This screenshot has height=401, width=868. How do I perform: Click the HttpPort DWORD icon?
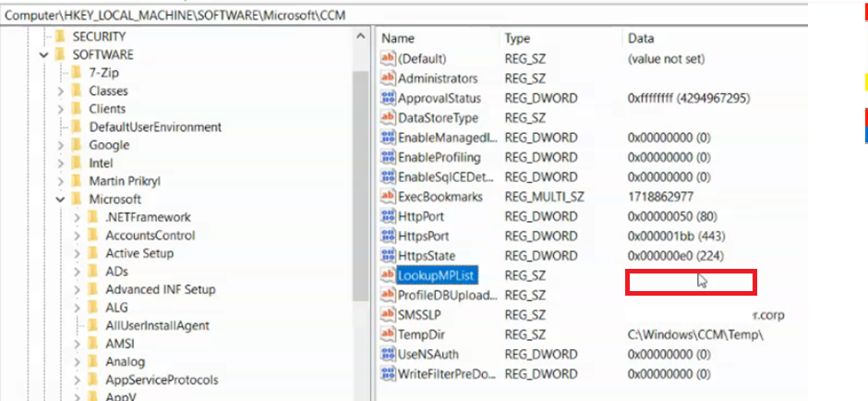(388, 216)
